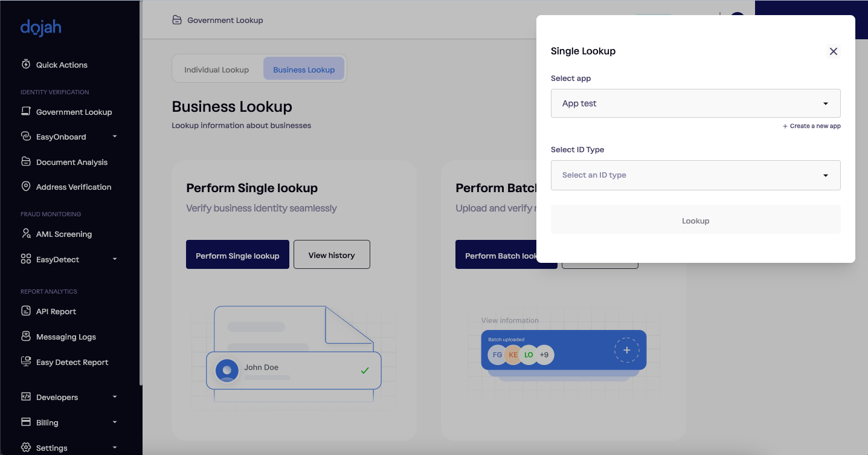Screen dimensions: 868x455
Task: Open the Select an ID type dropdown
Action: (x=695, y=175)
